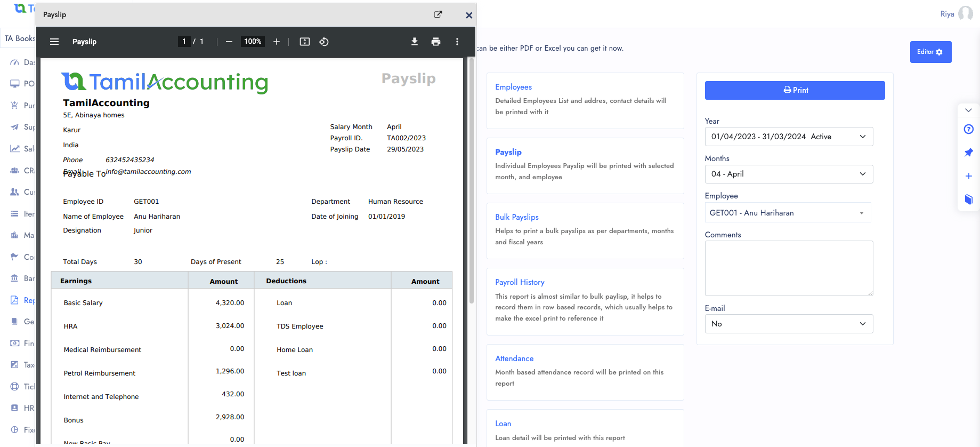Download the payslip PDF
Screen dimensions: 980x447
[x=415, y=42]
